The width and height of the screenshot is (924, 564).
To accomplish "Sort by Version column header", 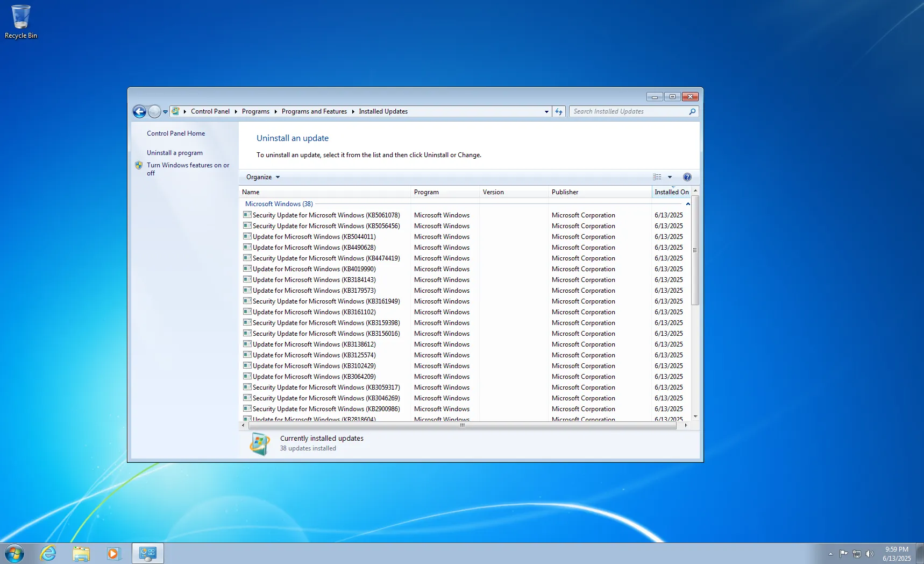I will pyautogui.click(x=514, y=192).
